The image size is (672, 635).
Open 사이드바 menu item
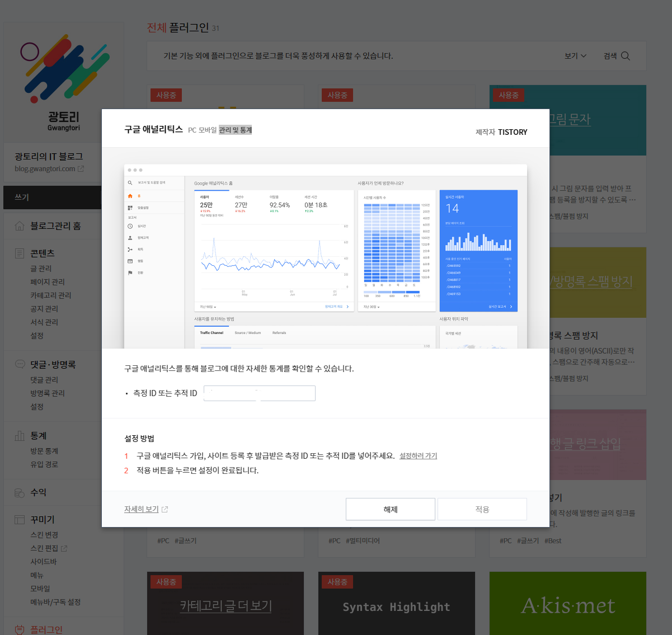[x=44, y=562]
